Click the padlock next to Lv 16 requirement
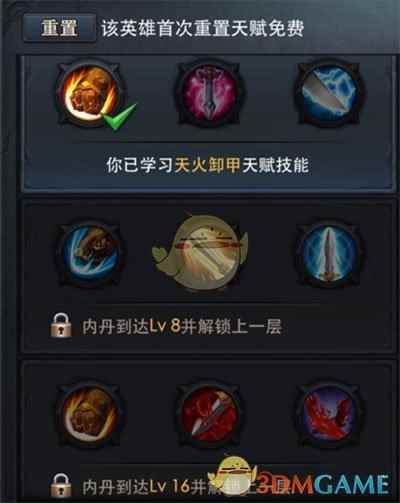This screenshot has height=503, width=400. click(x=61, y=486)
